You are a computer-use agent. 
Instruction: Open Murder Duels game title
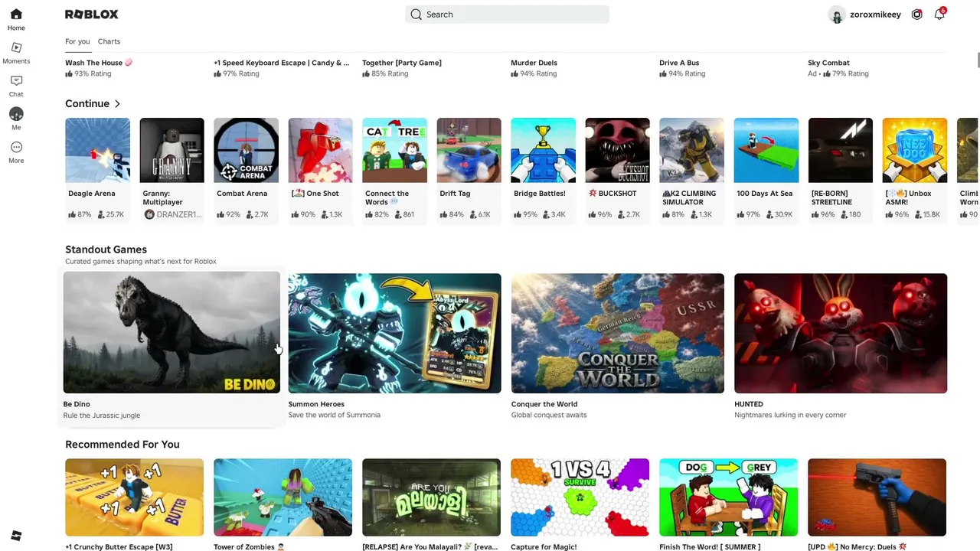tap(534, 63)
